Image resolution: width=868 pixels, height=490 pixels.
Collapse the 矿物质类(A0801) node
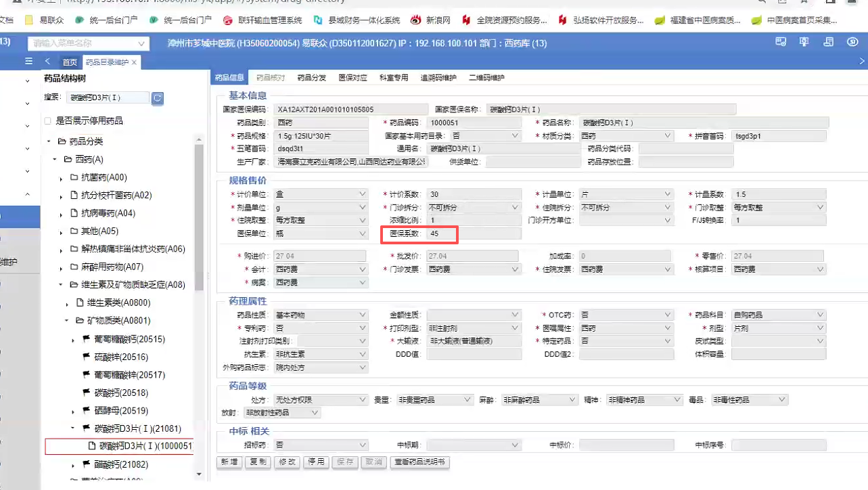pos(66,321)
